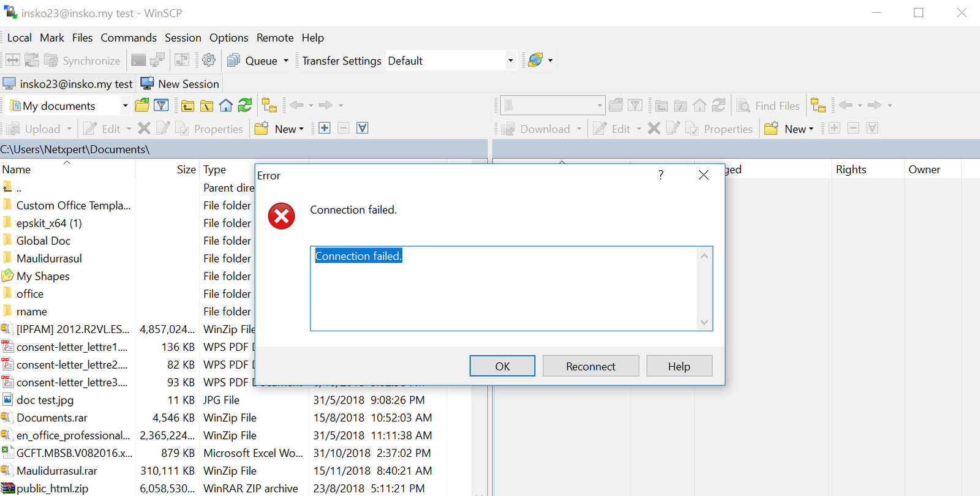The width and height of the screenshot is (980, 496).
Task: Click the local Open Directory folder icon
Action: [x=142, y=105]
